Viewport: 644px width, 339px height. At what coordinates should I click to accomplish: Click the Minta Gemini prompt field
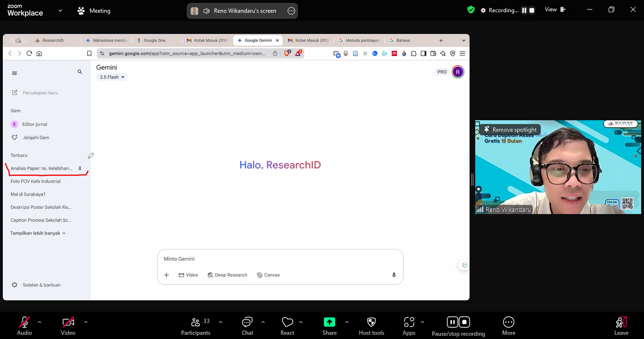[x=280, y=259]
